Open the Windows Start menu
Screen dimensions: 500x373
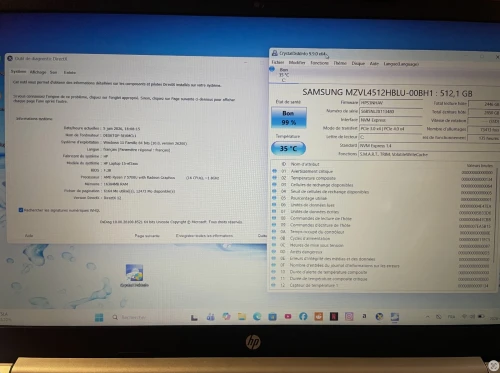tap(99, 317)
